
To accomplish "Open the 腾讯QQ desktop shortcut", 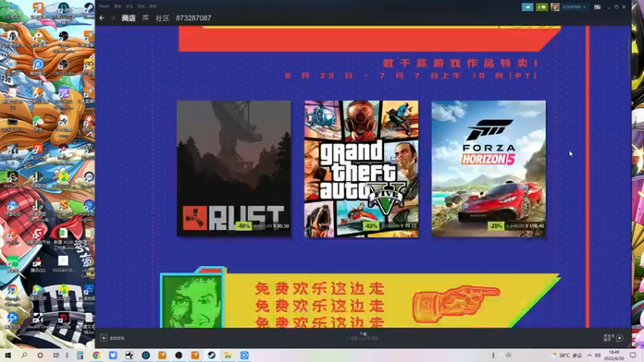I will click(37, 265).
